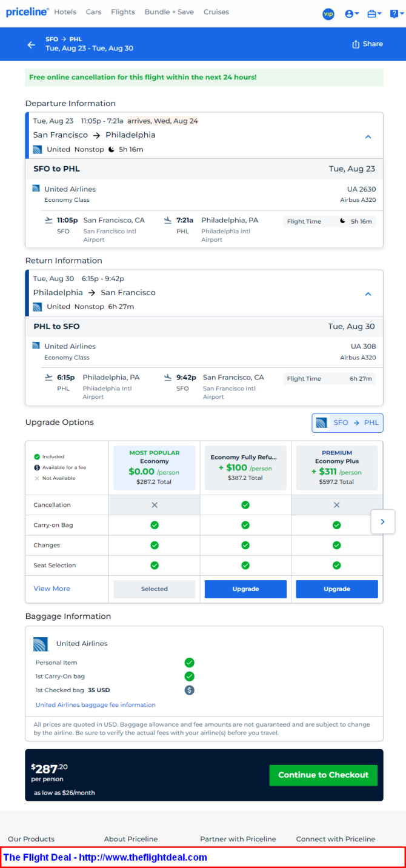Select the Premium Economy Plus fare card
406x868 pixels.
337,468
